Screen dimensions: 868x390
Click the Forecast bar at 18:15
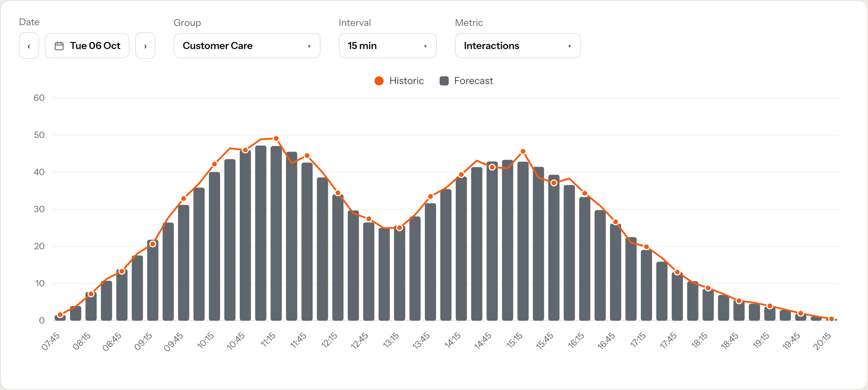coord(708,305)
